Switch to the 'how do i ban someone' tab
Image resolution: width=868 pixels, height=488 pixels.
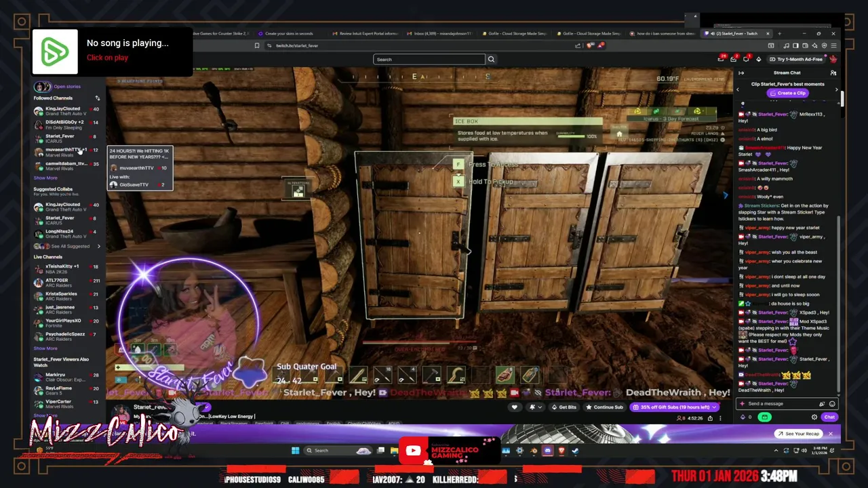tap(662, 33)
